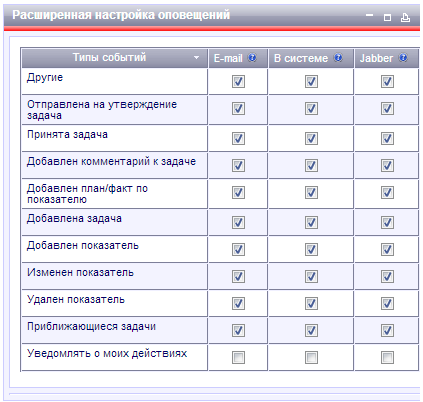This screenshot has height=402, width=423.
Task: Disable E-mail for Приближающиеся задачи
Action: (238, 330)
